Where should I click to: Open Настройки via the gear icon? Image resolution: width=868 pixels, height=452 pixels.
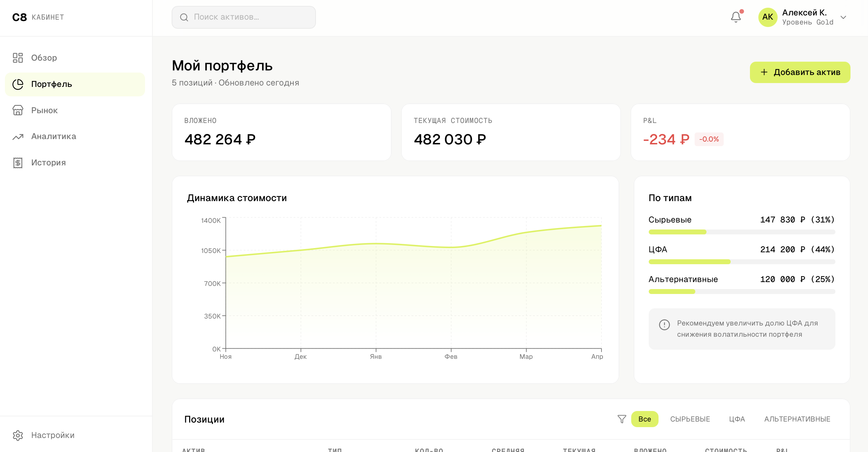[x=18, y=435]
